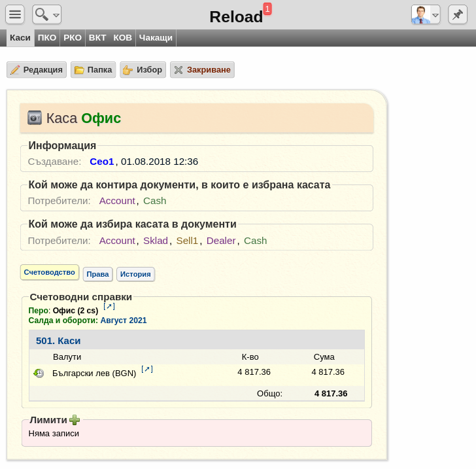Switch to the ПКО tab
Image resolution: width=476 pixels, height=469 pixels.
tap(47, 38)
